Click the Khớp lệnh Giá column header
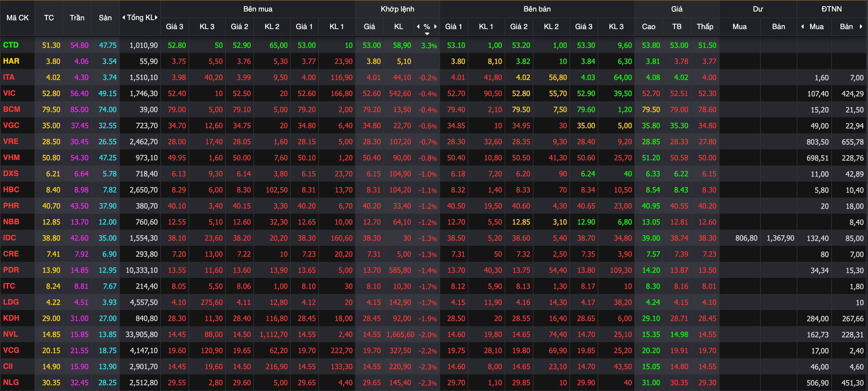The width and height of the screenshot is (868, 391). (369, 27)
